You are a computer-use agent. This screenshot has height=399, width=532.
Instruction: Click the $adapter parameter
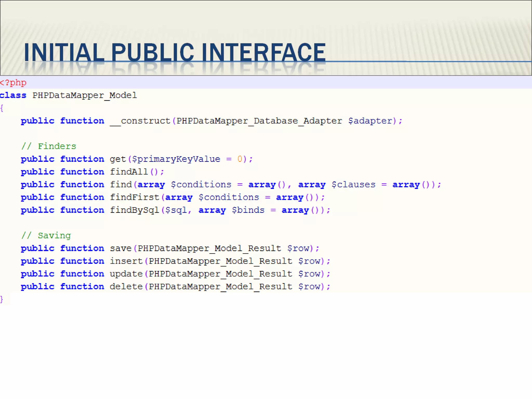tap(370, 121)
